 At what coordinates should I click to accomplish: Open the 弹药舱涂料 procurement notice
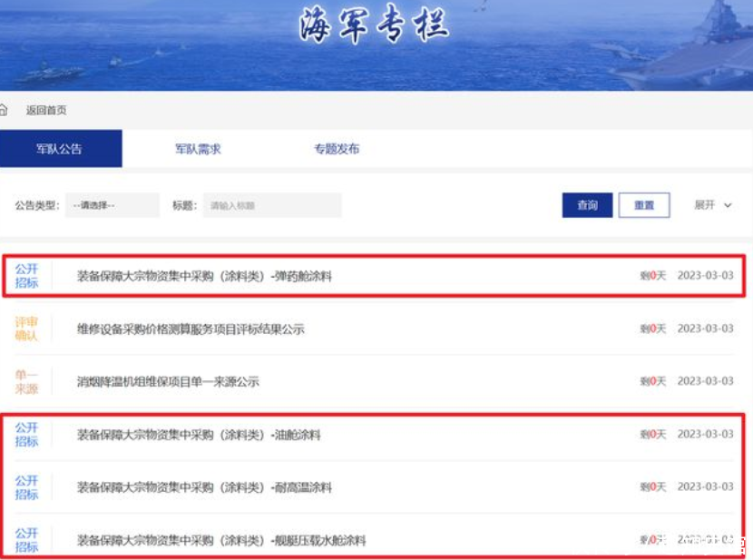tap(204, 276)
